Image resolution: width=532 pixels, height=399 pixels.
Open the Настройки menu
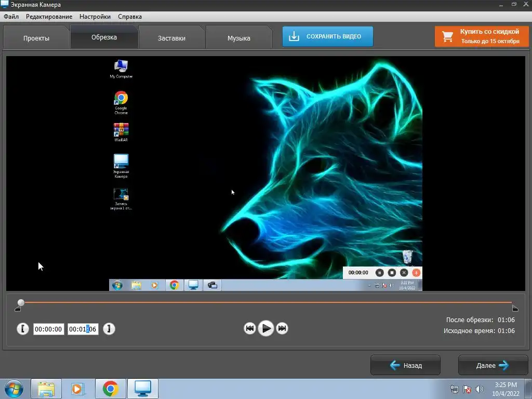pyautogui.click(x=95, y=17)
